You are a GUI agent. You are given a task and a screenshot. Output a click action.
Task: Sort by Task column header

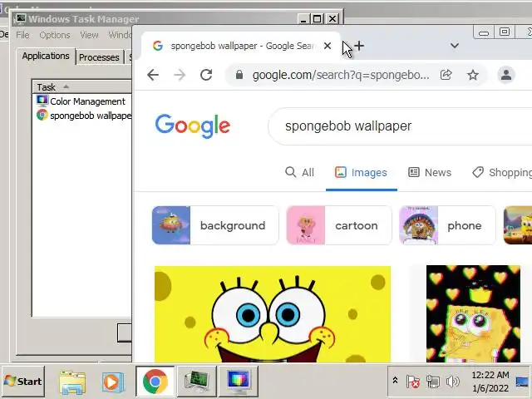click(81, 87)
